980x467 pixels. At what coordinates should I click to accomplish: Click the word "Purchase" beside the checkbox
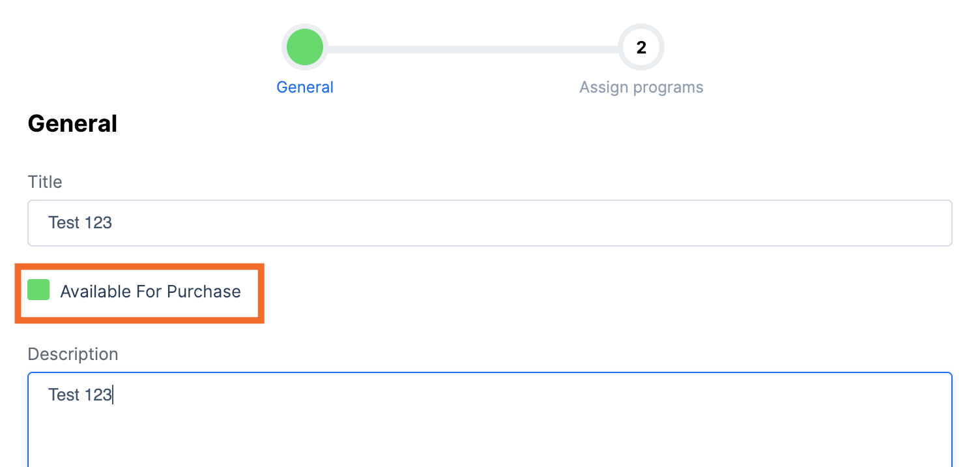pyautogui.click(x=204, y=292)
